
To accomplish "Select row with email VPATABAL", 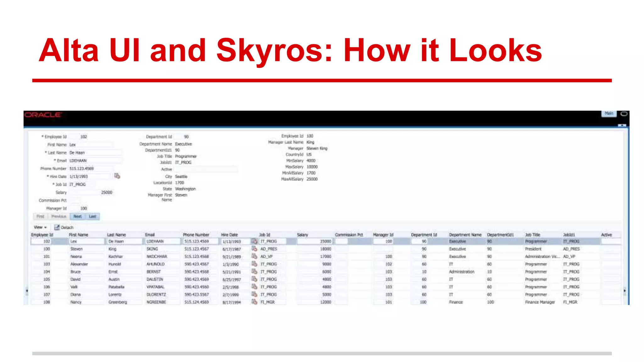I will tap(326, 287).
